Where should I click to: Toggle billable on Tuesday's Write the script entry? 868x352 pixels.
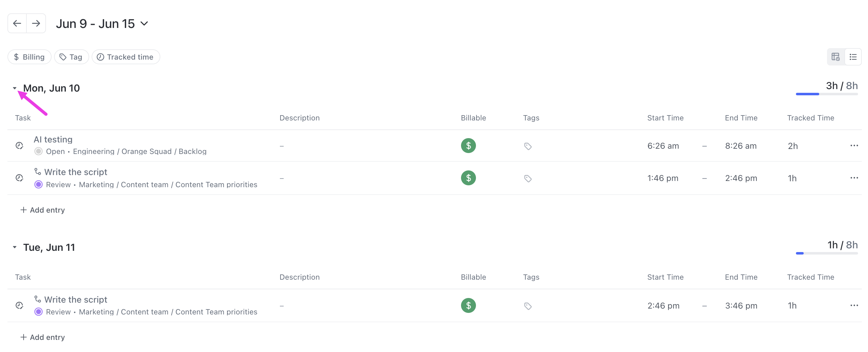coord(468,305)
